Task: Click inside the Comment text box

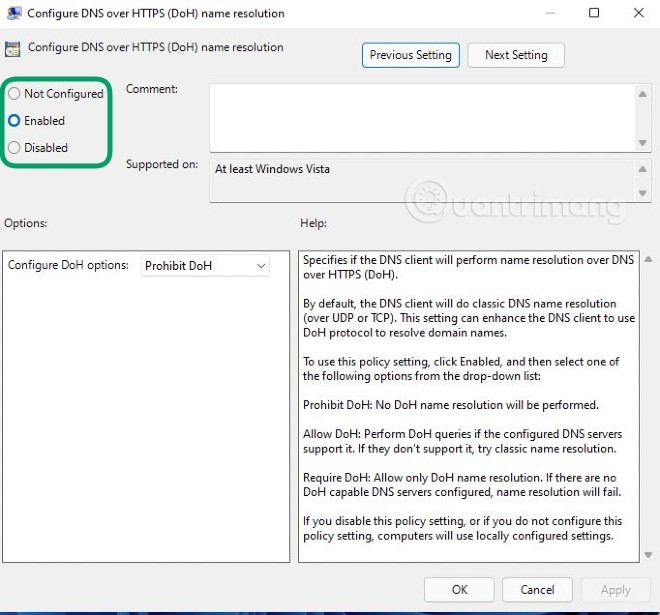Action: point(420,116)
